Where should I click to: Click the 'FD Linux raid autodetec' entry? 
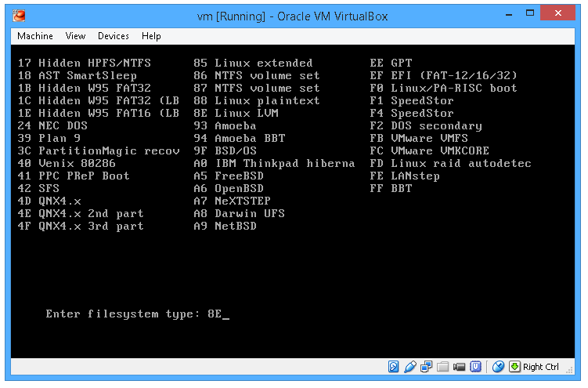(450, 163)
